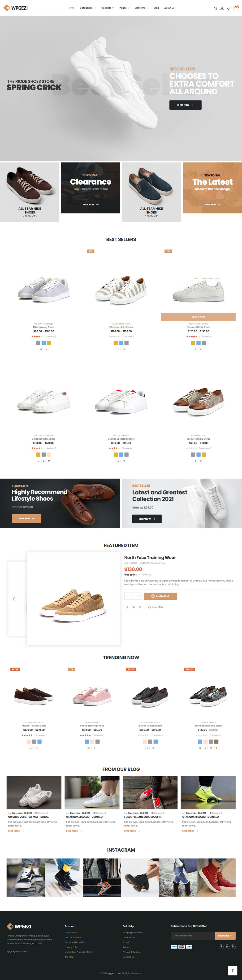The height and width of the screenshot is (980, 242).
Task: Open the shopping cart bag icon
Action: tap(235, 8)
